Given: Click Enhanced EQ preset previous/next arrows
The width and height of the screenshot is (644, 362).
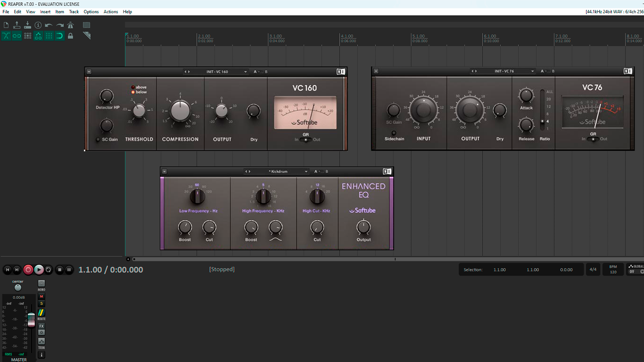Looking at the screenshot, I should (248, 172).
